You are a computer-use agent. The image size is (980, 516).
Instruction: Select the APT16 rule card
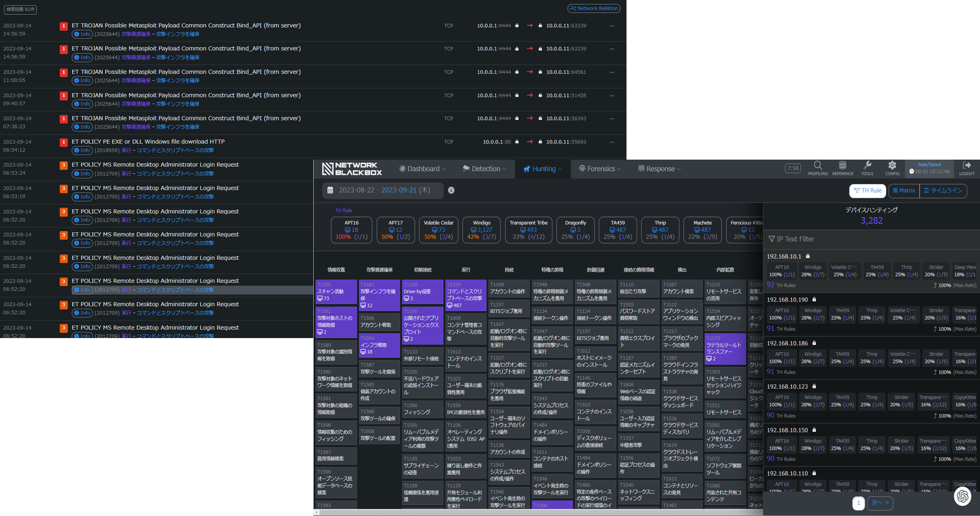click(x=351, y=230)
